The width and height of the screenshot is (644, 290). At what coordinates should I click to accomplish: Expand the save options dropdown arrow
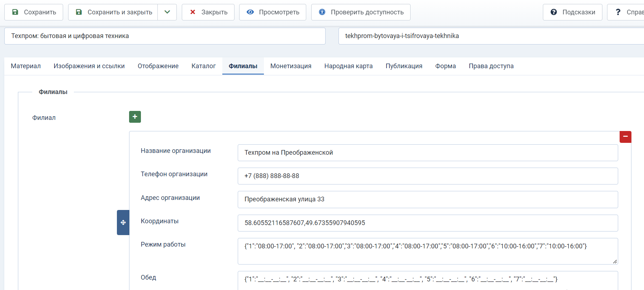pyautogui.click(x=167, y=12)
